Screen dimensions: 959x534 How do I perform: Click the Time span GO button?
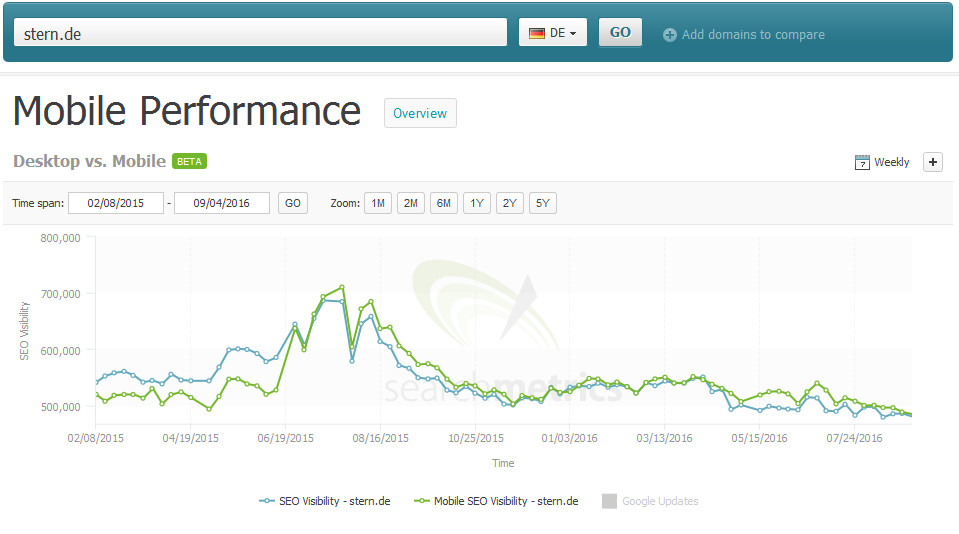coord(292,203)
